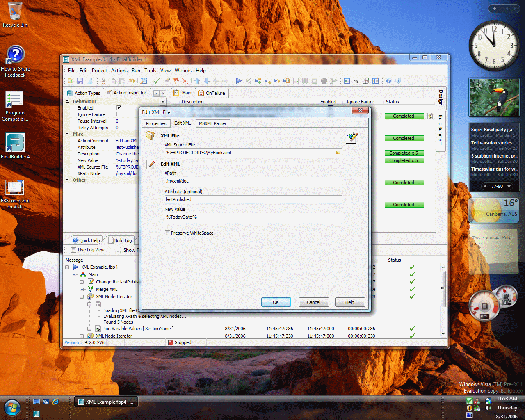Viewport: 525px width, 420px height.
Task: Click the Run project play icon
Action: pos(239,81)
